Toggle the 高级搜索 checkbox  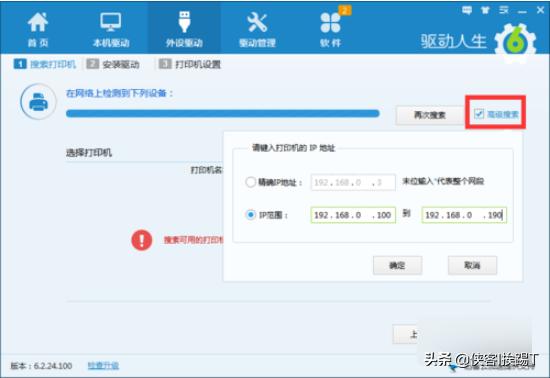[479, 114]
